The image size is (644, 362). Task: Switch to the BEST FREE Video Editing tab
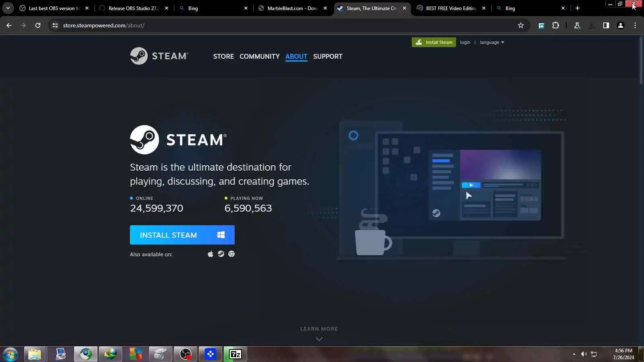pos(451,8)
